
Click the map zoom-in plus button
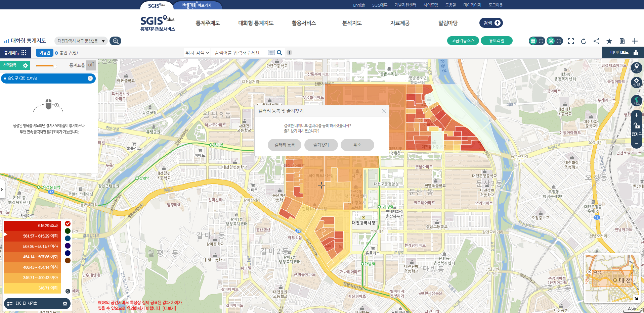pos(636,115)
